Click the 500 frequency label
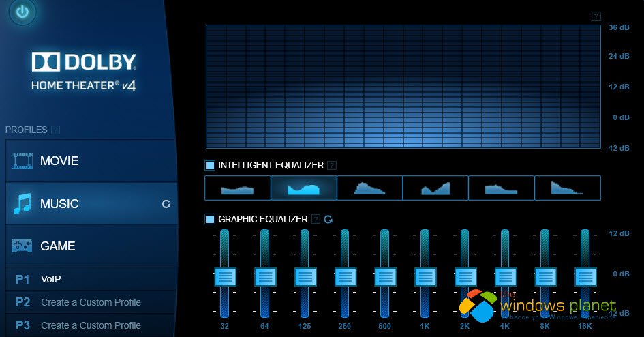The width and height of the screenshot is (644, 337). coord(384,326)
